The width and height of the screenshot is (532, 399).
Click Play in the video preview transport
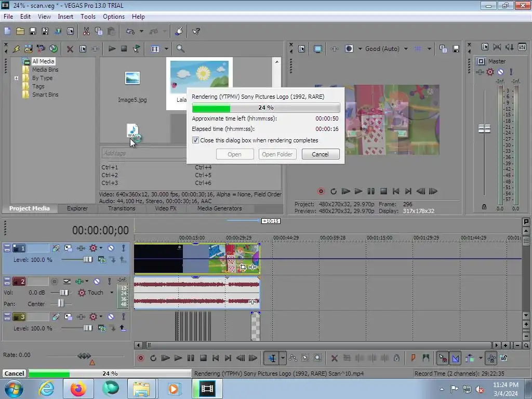pyautogui.click(x=358, y=191)
